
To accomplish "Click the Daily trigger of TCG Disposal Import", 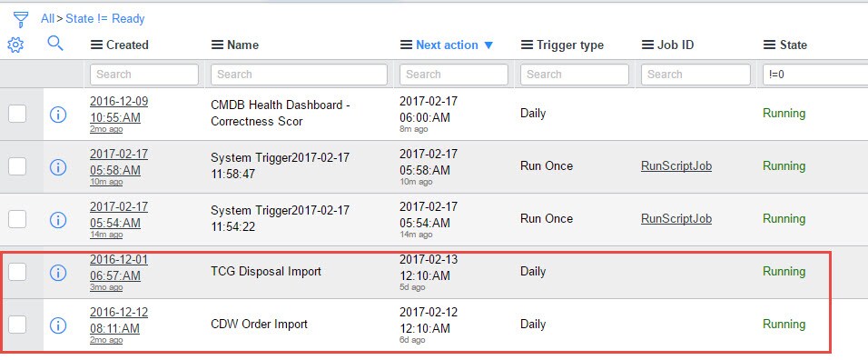I will (533, 272).
